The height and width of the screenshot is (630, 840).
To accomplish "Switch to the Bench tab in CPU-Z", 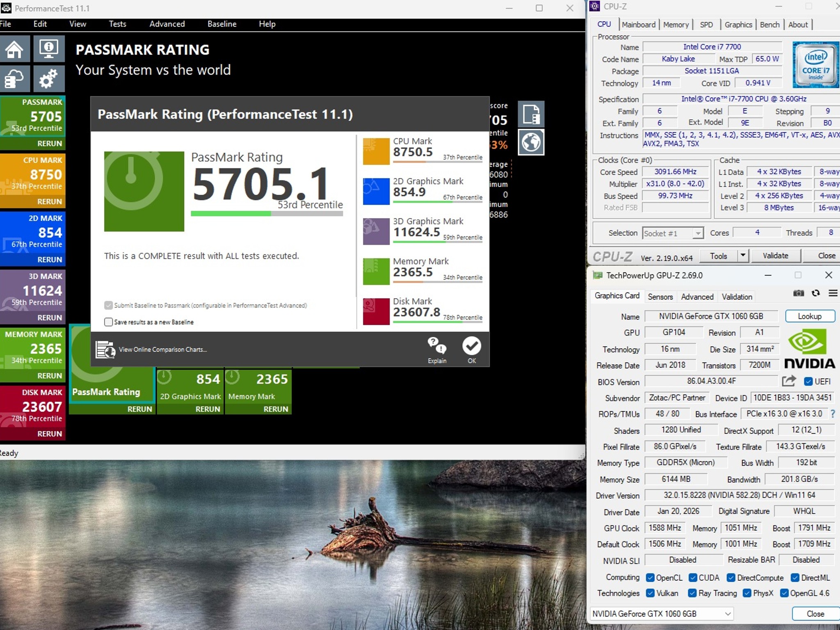I will (x=769, y=25).
